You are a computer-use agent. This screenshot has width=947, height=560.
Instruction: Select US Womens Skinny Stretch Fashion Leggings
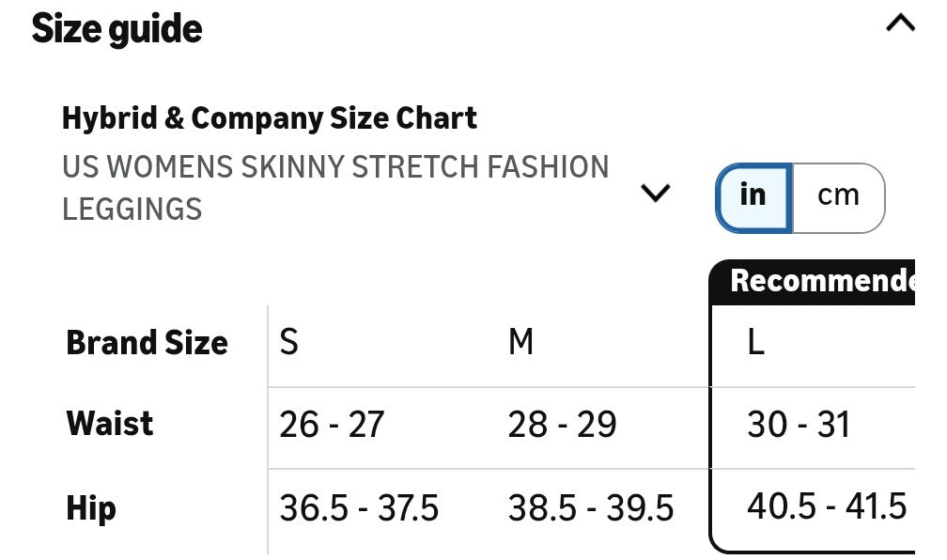[x=335, y=188]
